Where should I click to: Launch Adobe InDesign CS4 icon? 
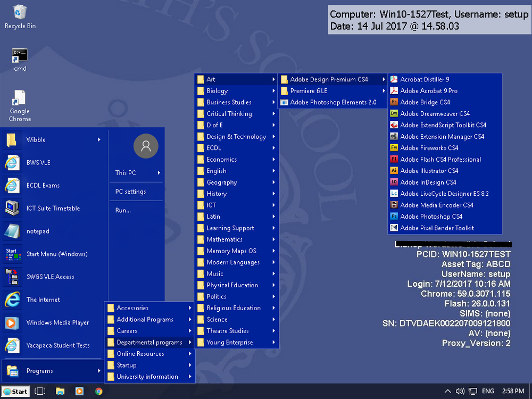394,182
